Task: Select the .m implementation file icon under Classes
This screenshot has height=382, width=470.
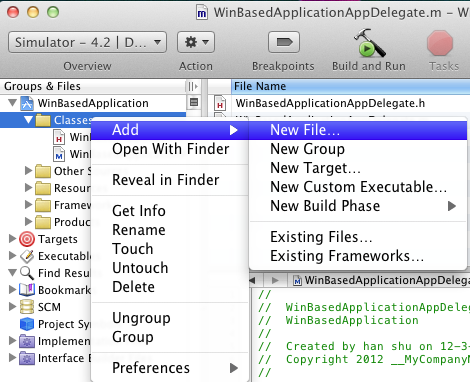Action: coord(59,154)
